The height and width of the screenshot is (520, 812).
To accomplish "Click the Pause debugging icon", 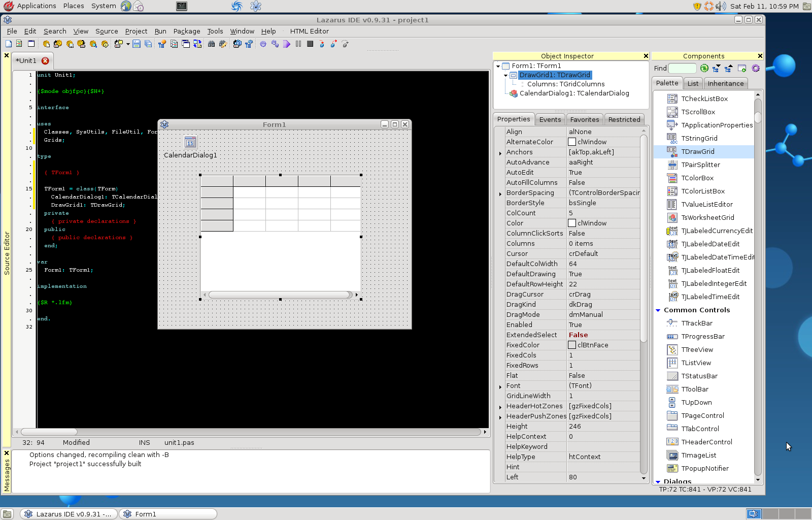I will coord(298,44).
